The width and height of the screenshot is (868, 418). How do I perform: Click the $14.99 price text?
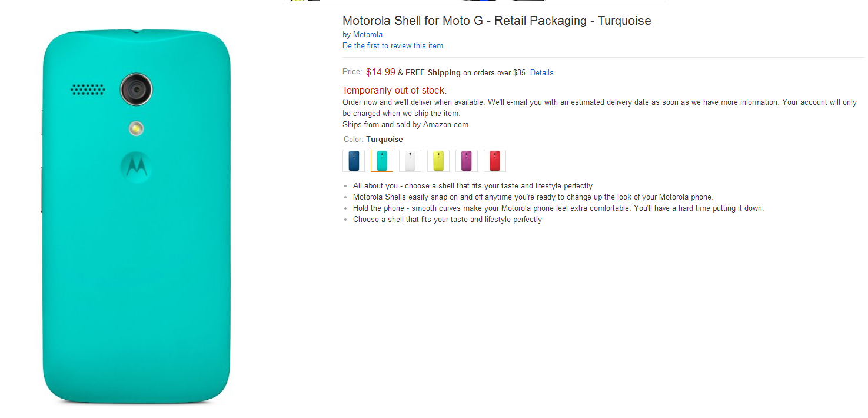(x=381, y=72)
